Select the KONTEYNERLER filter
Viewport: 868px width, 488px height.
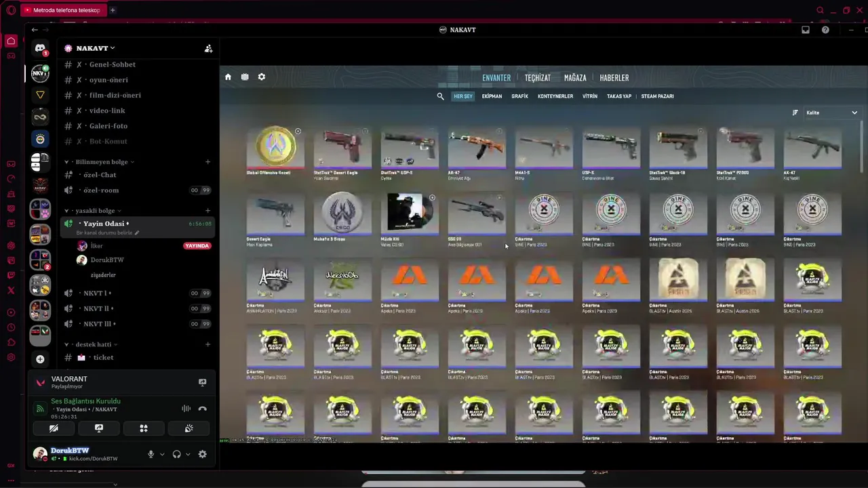point(555,96)
